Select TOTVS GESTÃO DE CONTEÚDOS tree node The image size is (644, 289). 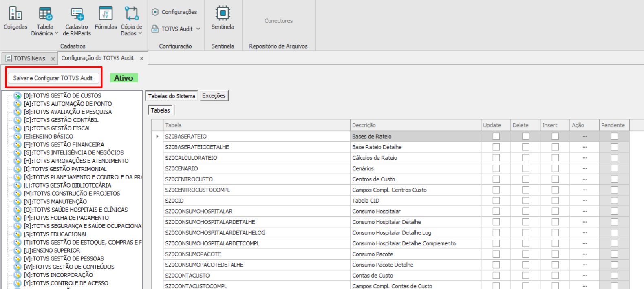coord(69,267)
